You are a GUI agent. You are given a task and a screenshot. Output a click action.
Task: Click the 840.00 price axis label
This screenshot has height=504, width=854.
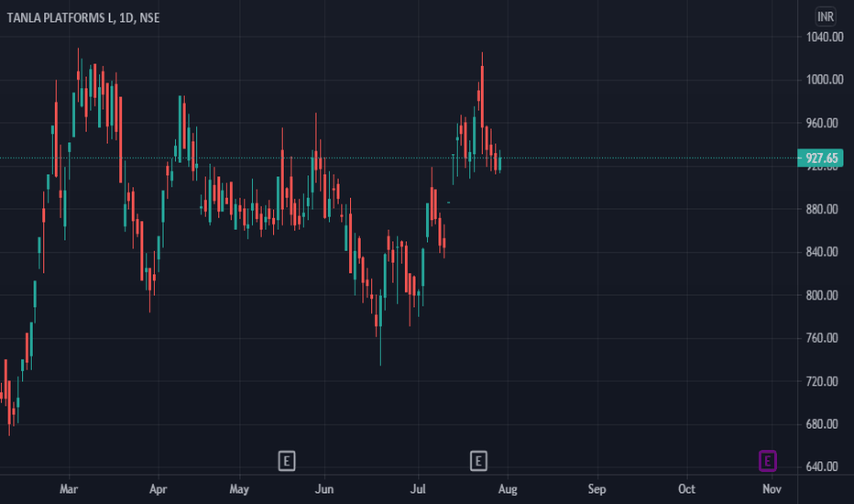822,252
